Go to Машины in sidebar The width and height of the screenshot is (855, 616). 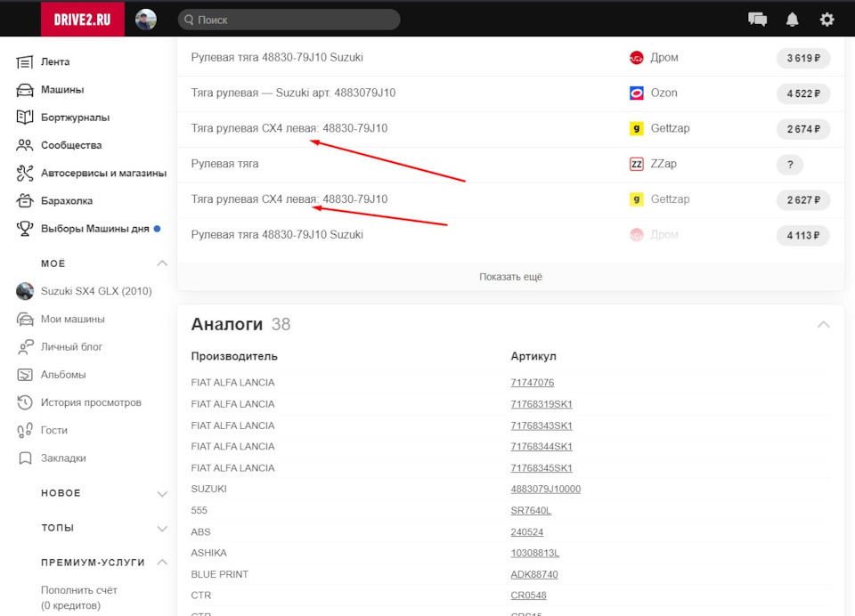(62, 89)
